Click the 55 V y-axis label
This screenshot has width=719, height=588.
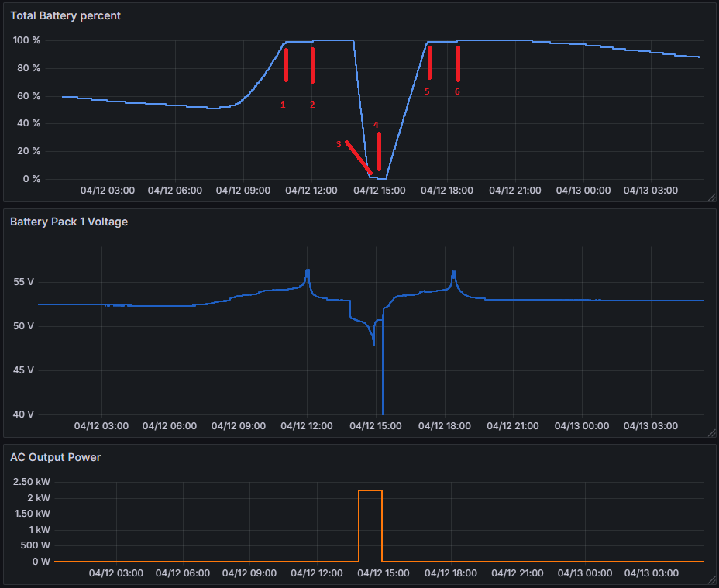(23, 282)
